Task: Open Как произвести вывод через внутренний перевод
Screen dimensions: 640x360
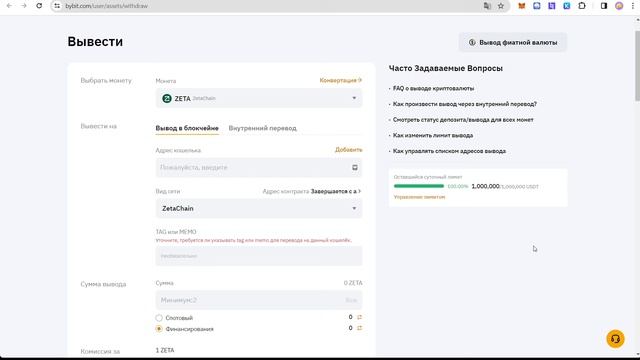Action: click(x=465, y=104)
